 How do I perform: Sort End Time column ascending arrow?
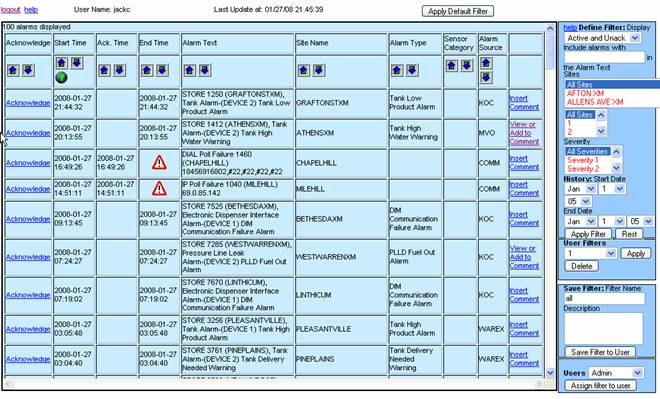147,70
